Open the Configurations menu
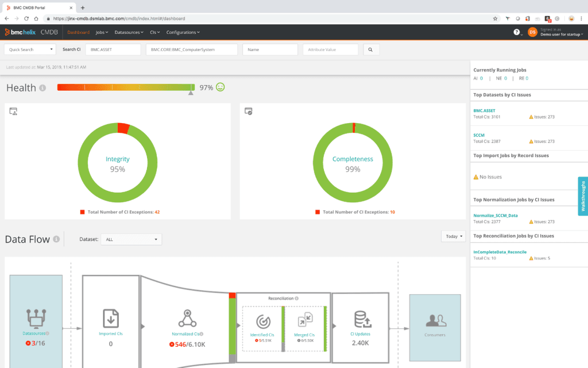 [x=181, y=32]
